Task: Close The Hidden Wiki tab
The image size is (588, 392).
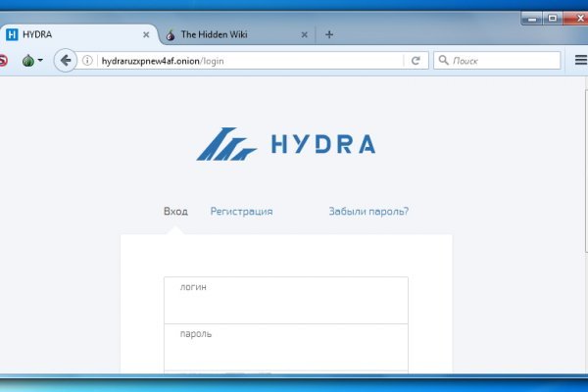Action: (304, 34)
